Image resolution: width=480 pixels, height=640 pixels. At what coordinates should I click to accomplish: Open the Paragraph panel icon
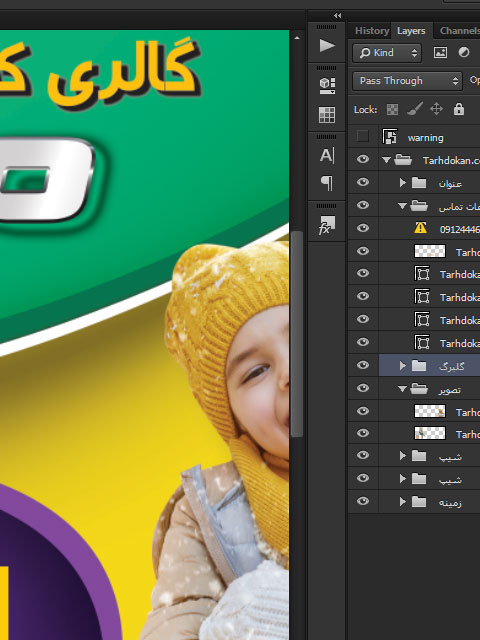click(x=327, y=183)
